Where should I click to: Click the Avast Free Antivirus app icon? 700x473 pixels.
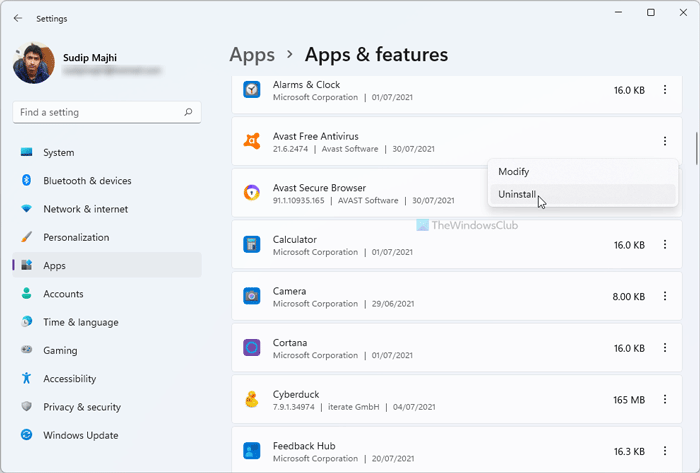pos(252,142)
